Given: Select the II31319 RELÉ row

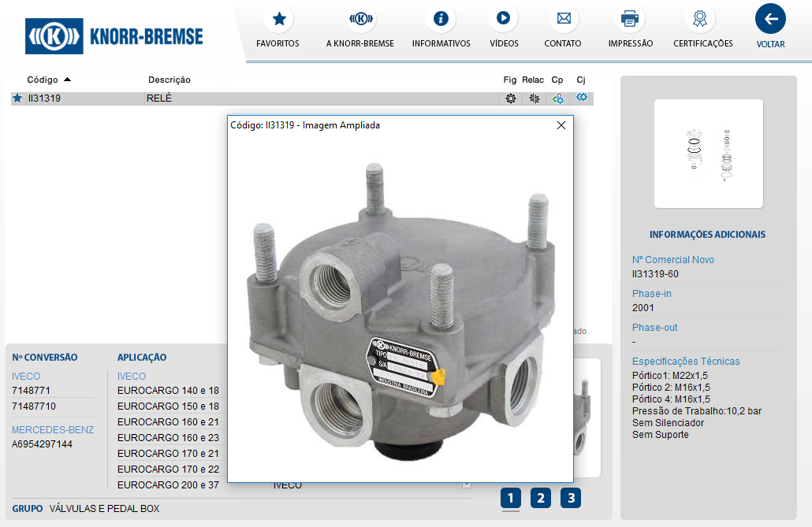Looking at the screenshot, I should click(237, 98).
